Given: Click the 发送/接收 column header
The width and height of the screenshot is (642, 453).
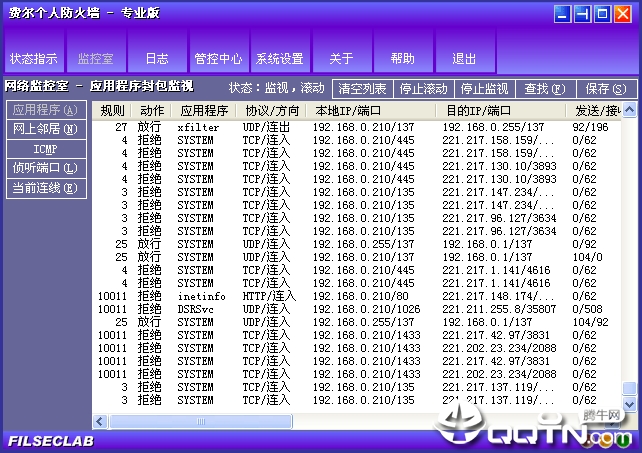Looking at the screenshot, I should (594, 111).
